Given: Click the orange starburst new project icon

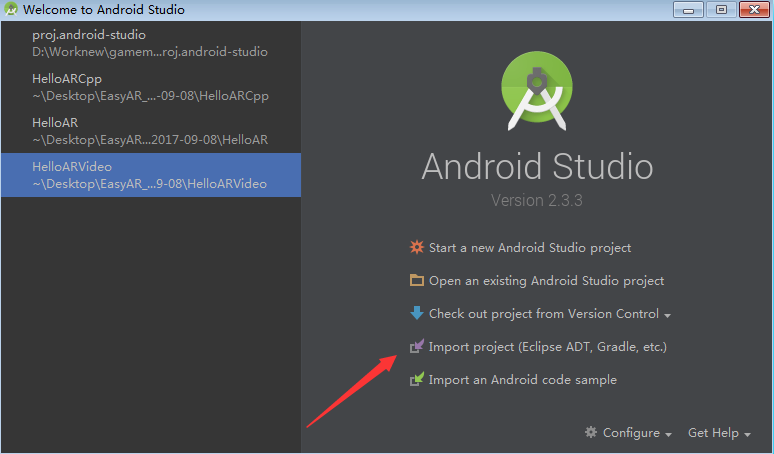Looking at the screenshot, I should [417, 247].
